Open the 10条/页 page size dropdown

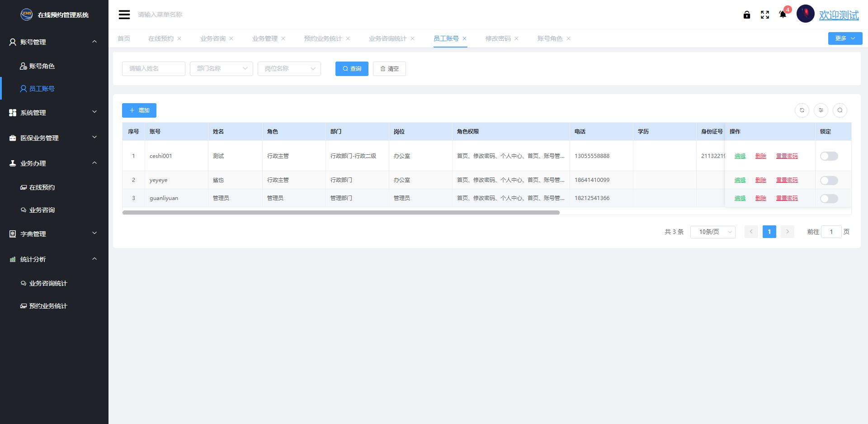click(x=713, y=232)
